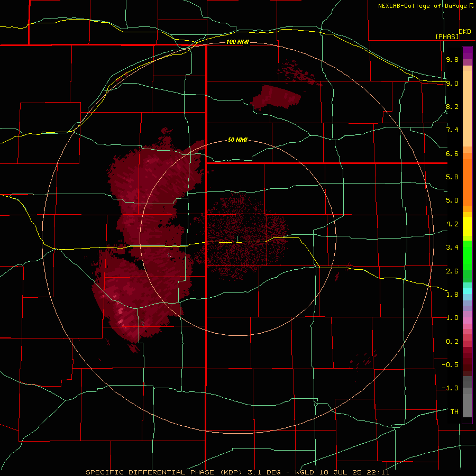Click the 6.6 legend value
Screen dimensions: 476x476
tap(452, 153)
